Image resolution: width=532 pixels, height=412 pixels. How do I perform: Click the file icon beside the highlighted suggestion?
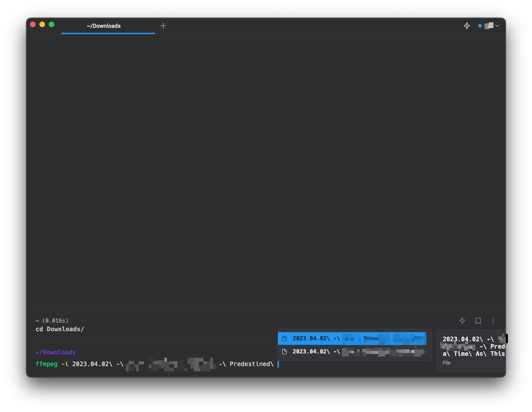284,338
